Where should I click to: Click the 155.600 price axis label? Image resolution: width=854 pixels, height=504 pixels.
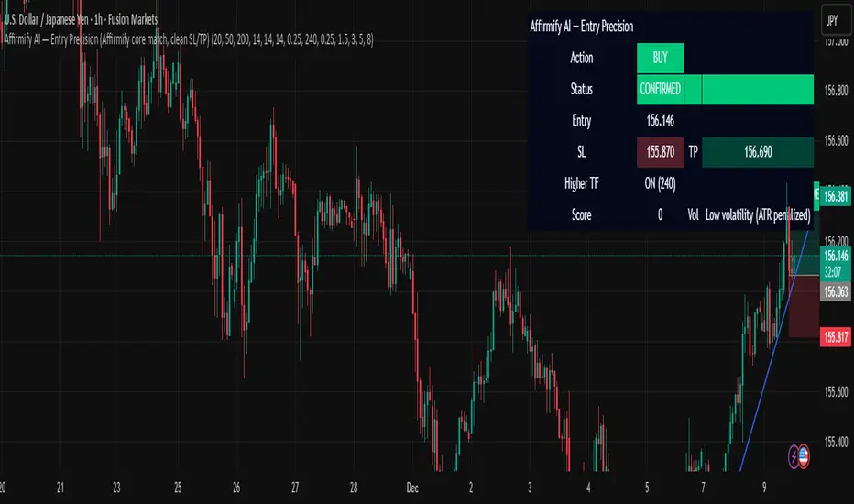click(836, 392)
